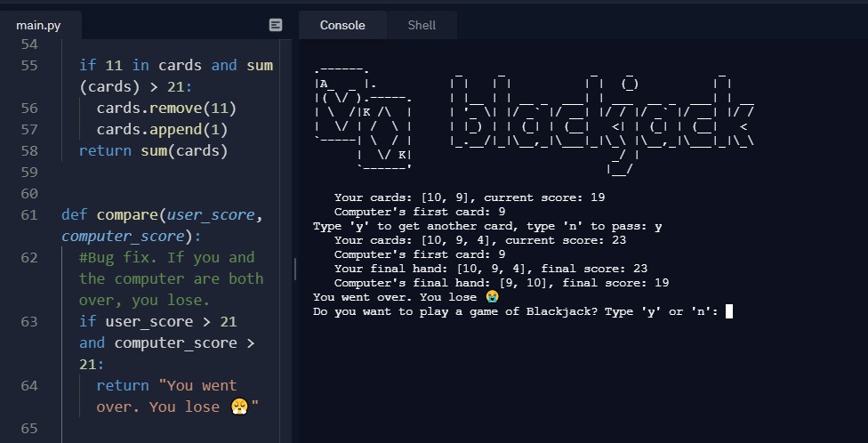The height and width of the screenshot is (443, 868).
Task: Click the code line 'cards.remove(11)'
Action: (166, 108)
